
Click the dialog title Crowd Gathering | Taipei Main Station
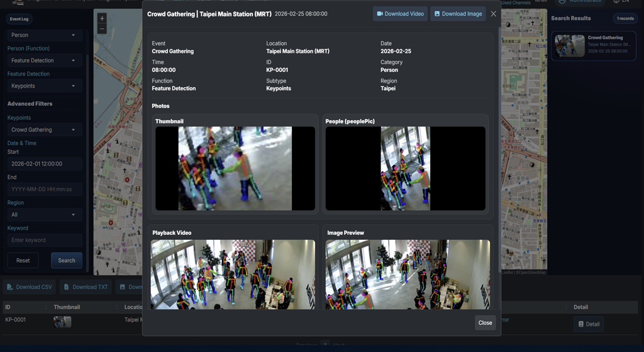[209, 14]
